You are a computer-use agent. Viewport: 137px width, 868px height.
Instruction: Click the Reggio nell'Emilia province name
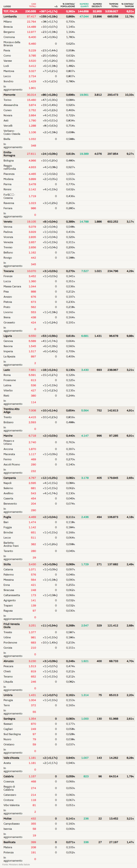pos(10,167)
